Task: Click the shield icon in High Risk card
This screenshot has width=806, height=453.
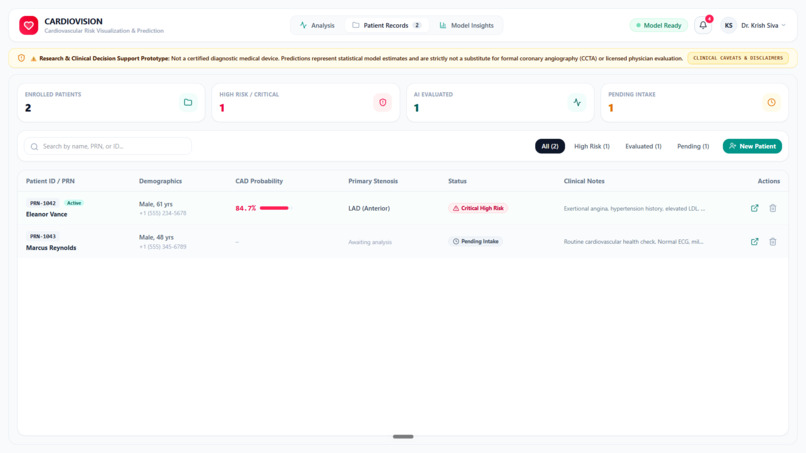Action: 382,102
